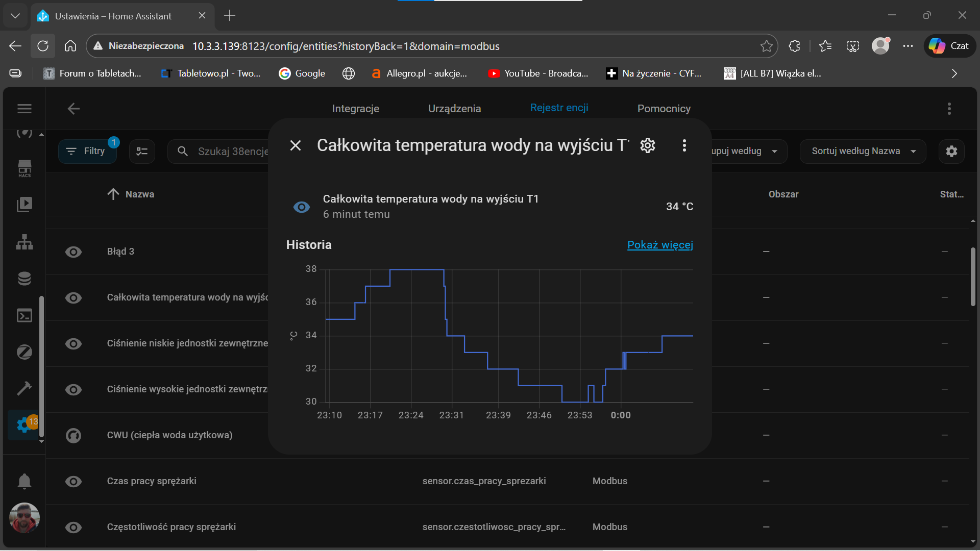Open Filtry filter panel
980x551 pixels.
pyautogui.click(x=87, y=152)
